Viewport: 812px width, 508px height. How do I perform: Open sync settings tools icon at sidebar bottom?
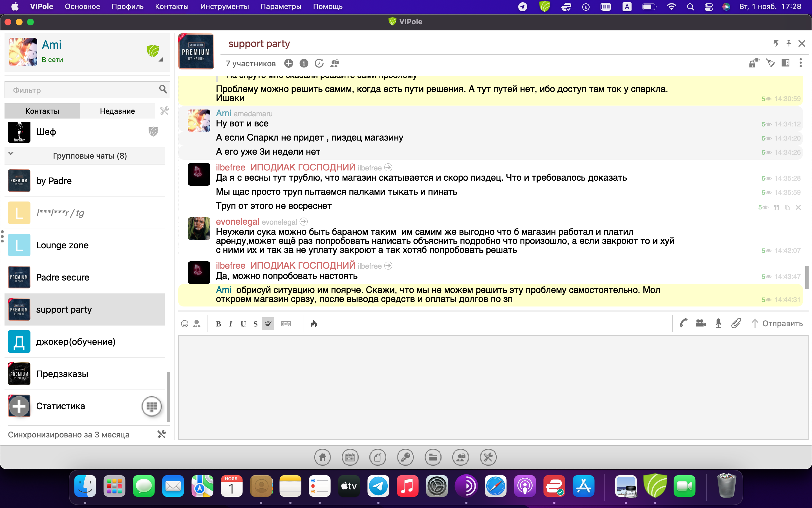pyautogui.click(x=162, y=434)
